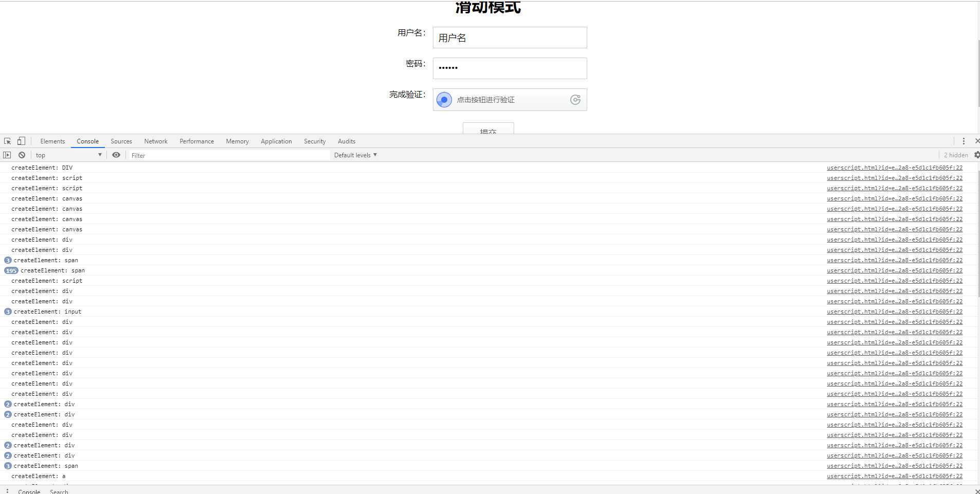This screenshot has width=980, height=494.
Task: Select the drawer Search tab at the bottom
Action: 59,491
